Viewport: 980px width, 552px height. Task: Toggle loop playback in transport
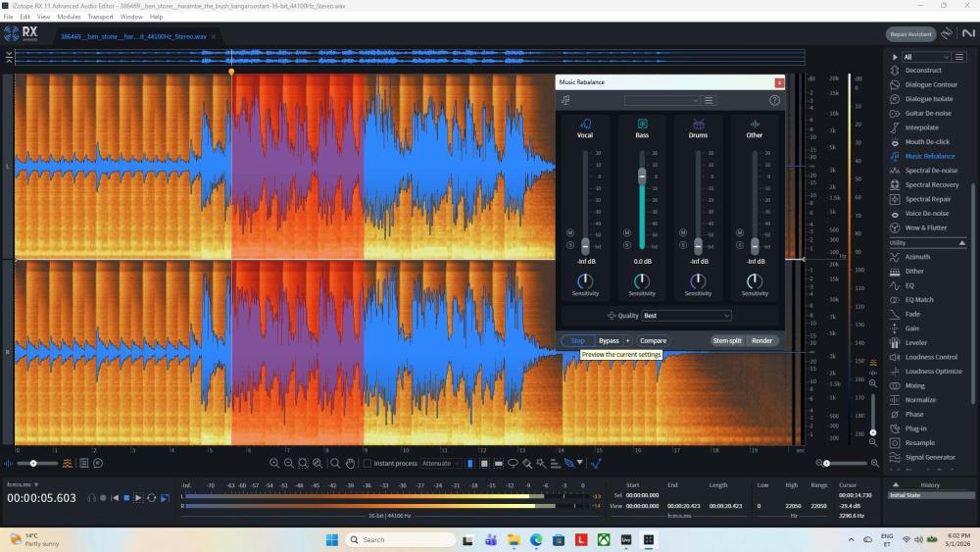pos(151,498)
